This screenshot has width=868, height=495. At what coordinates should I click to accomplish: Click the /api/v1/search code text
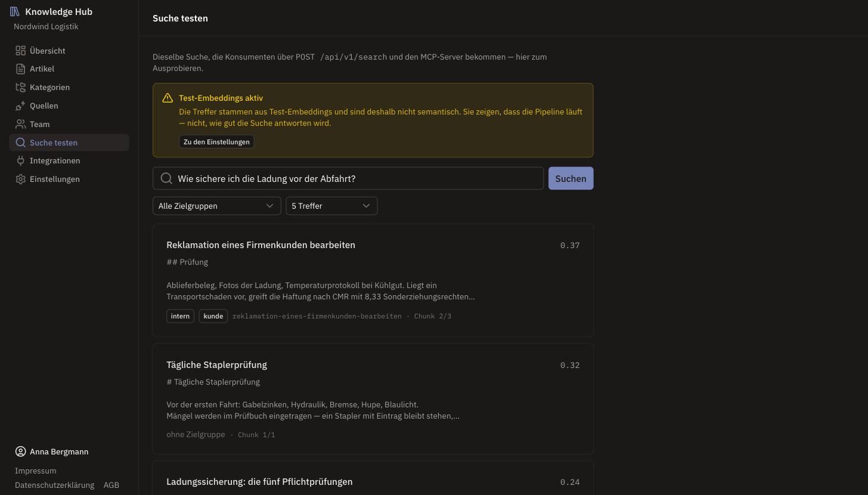point(354,57)
